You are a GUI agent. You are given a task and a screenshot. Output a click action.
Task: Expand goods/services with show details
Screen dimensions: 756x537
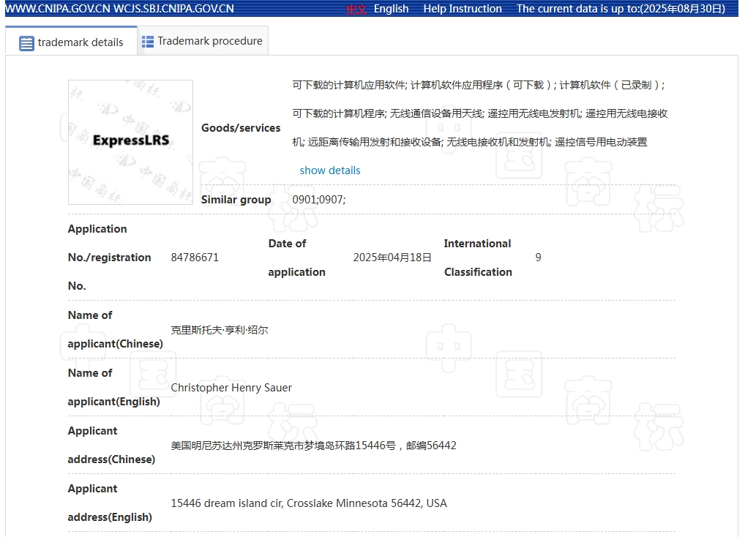330,170
